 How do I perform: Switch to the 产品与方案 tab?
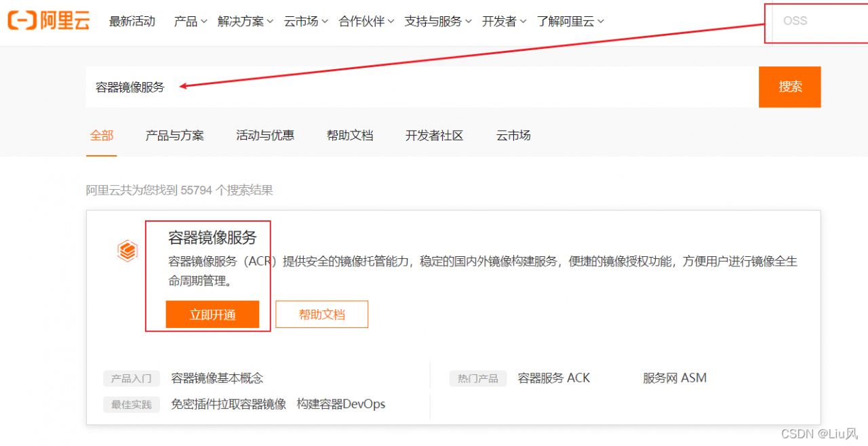point(175,136)
